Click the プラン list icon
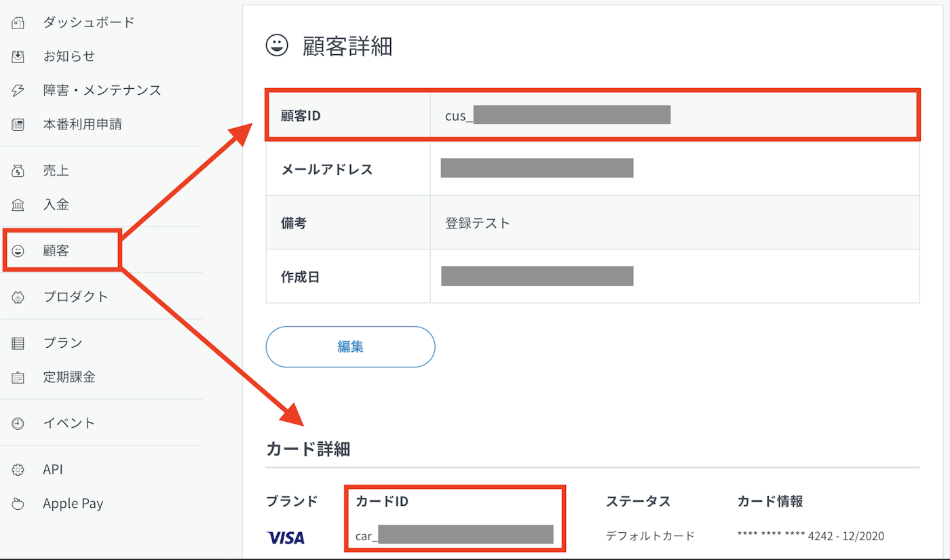Image resolution: width=950 pixels, height=560 pixels. pyautogui.click(x=18, y=343)
